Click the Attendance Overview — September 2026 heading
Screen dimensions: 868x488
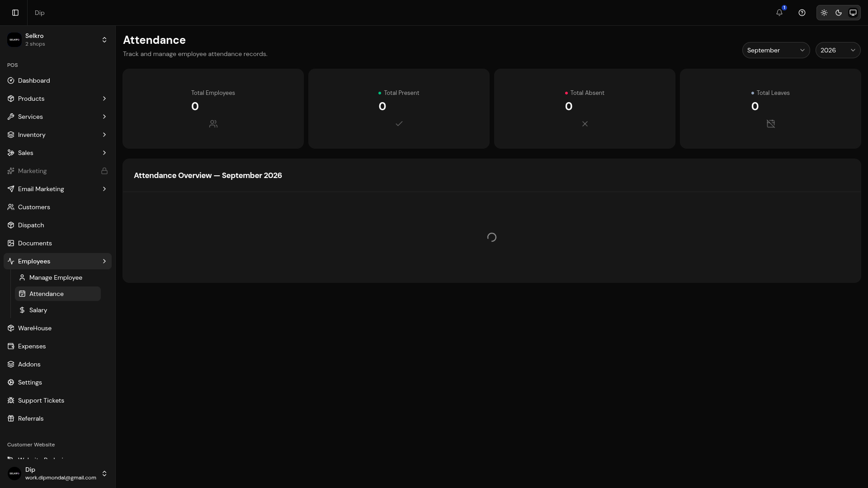(208, 175)
